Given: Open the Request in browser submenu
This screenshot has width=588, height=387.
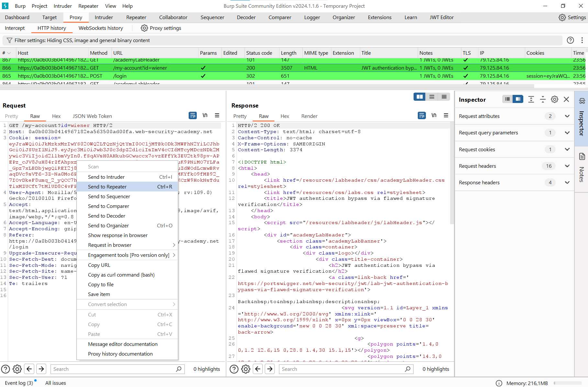Looking at the screenshot, I should tap(127, 245).
